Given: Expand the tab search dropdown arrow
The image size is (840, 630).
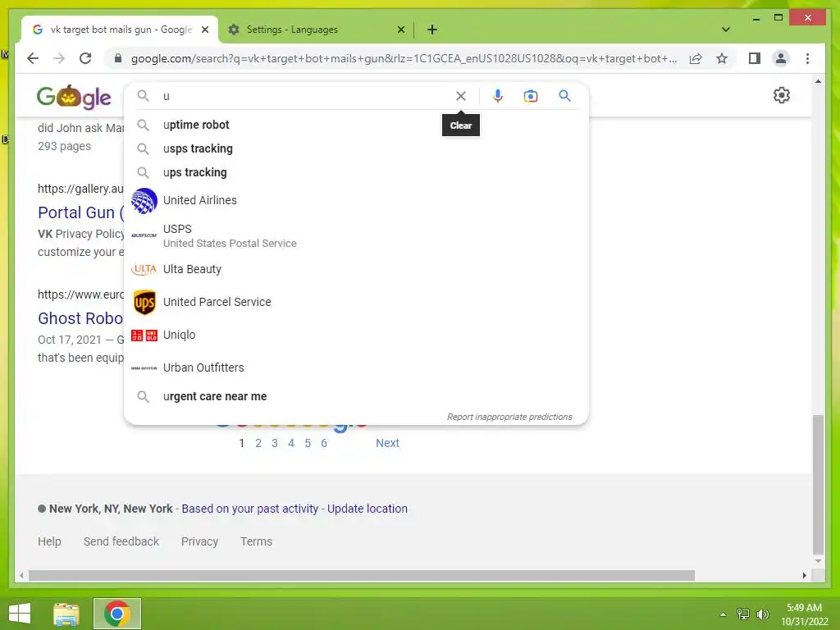Looking at the screenshot, I should (726, 30).
